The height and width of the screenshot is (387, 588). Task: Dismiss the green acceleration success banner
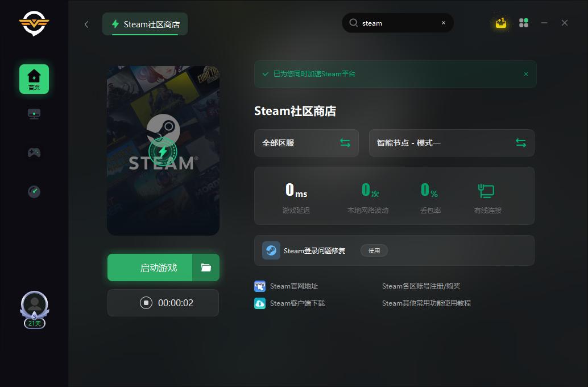point(525,74)
